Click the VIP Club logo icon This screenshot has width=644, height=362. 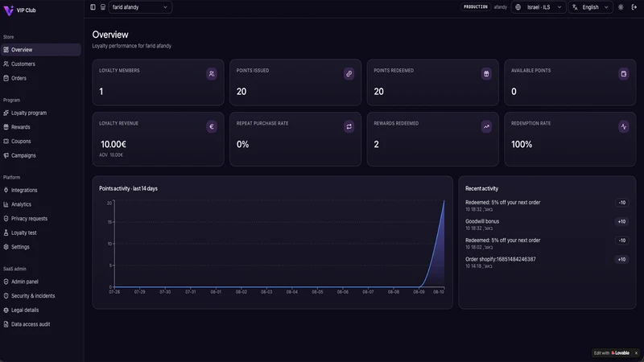[8, 10]
